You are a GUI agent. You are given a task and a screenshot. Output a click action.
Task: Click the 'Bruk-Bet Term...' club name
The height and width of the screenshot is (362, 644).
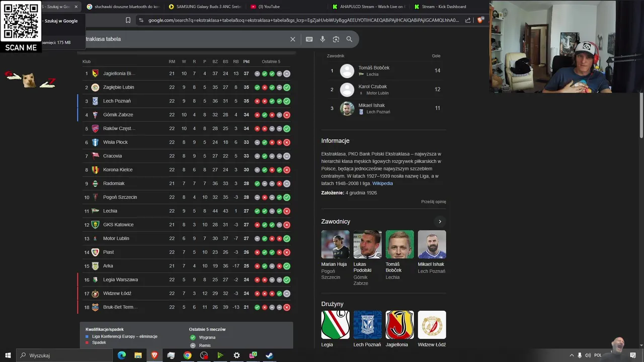coord(120,307)
